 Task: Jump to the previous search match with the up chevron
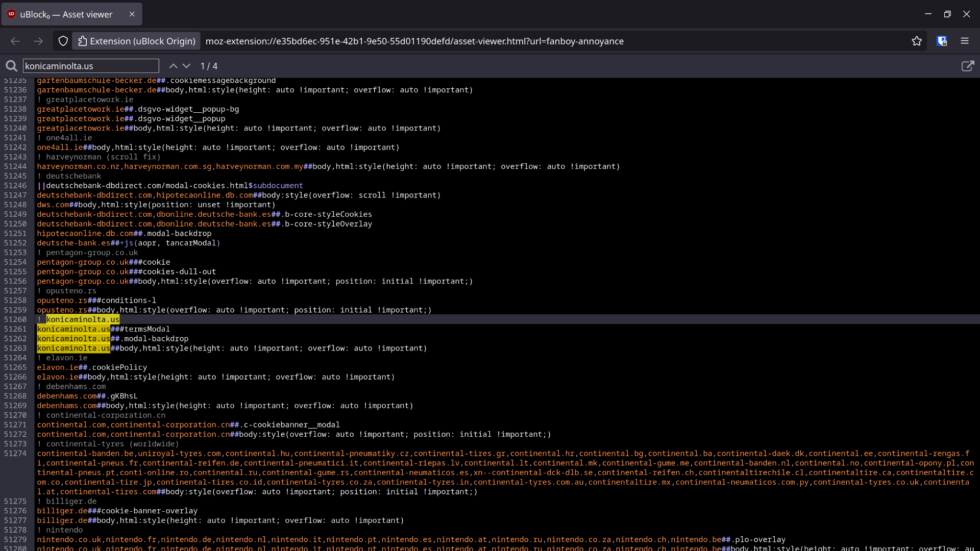point(173,66)
